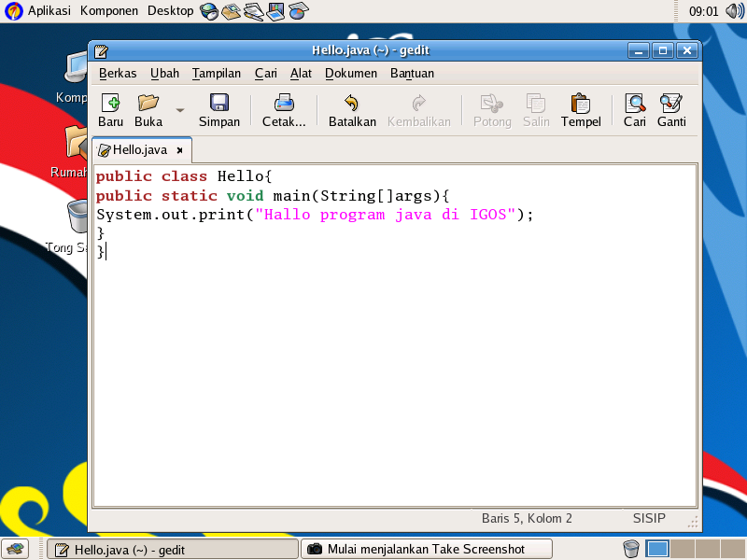Image resolution: width=747 pixels, height=560 pixels.
Task: Click the Salin copy icon
Action: point(536,103)
